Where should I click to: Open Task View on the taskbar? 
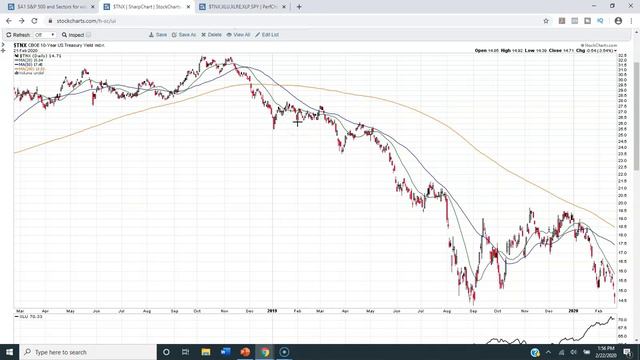click(185, 352)
